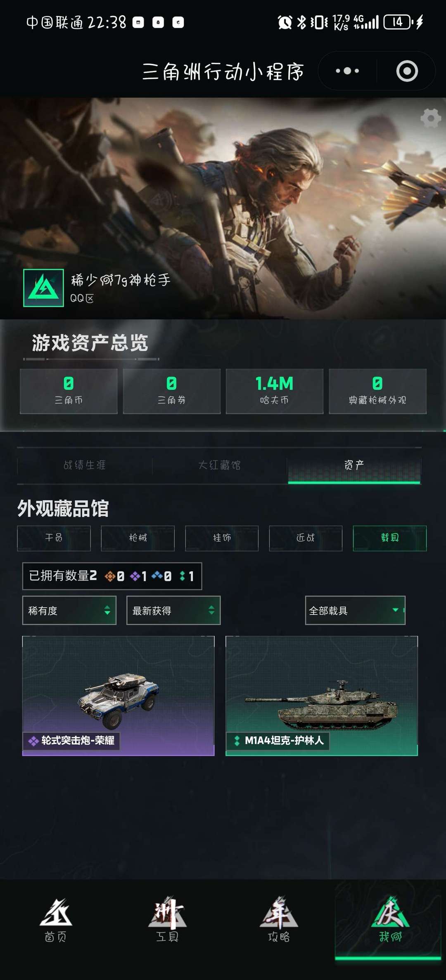Screen dimensions: 446x980
Task: Open the mini program three-dot menu
Action: point(347,71)
